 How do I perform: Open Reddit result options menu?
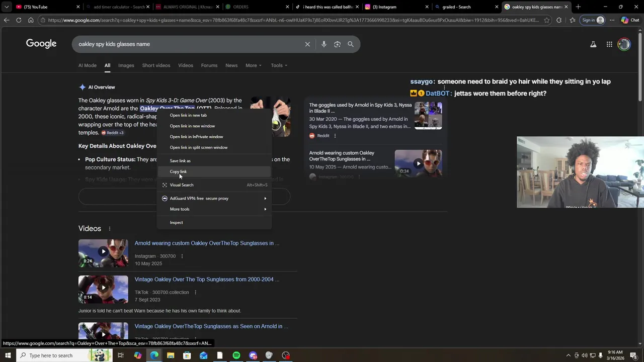(335, 136)
